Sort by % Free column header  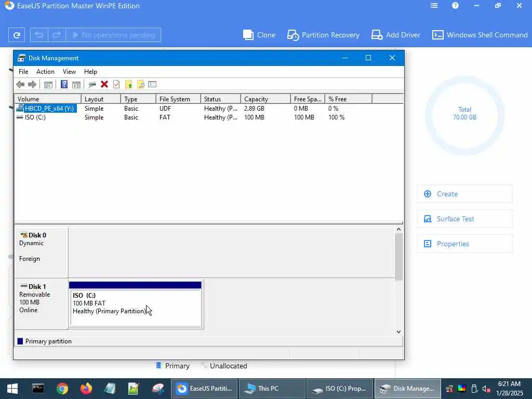click(349, 99)
